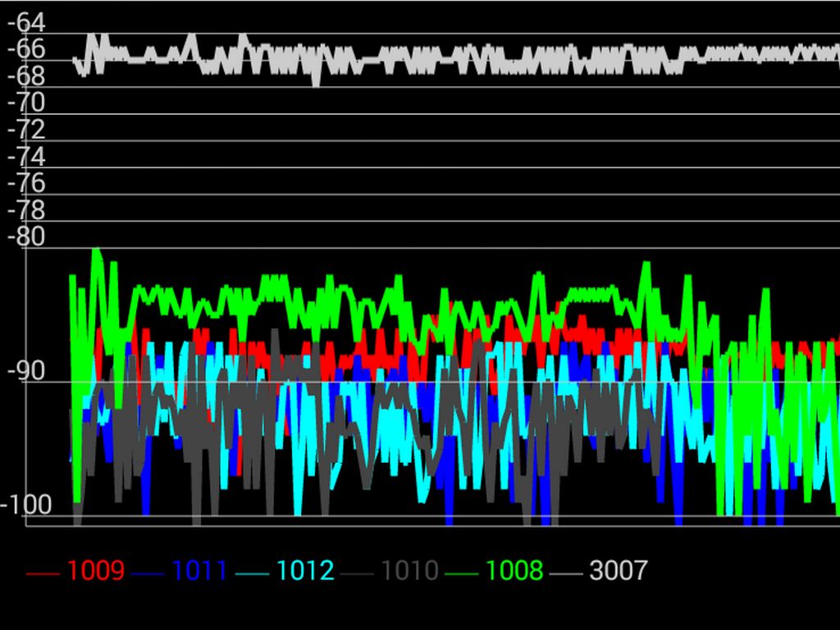Select the blue 1011 legend label

(x=199, y=571)
